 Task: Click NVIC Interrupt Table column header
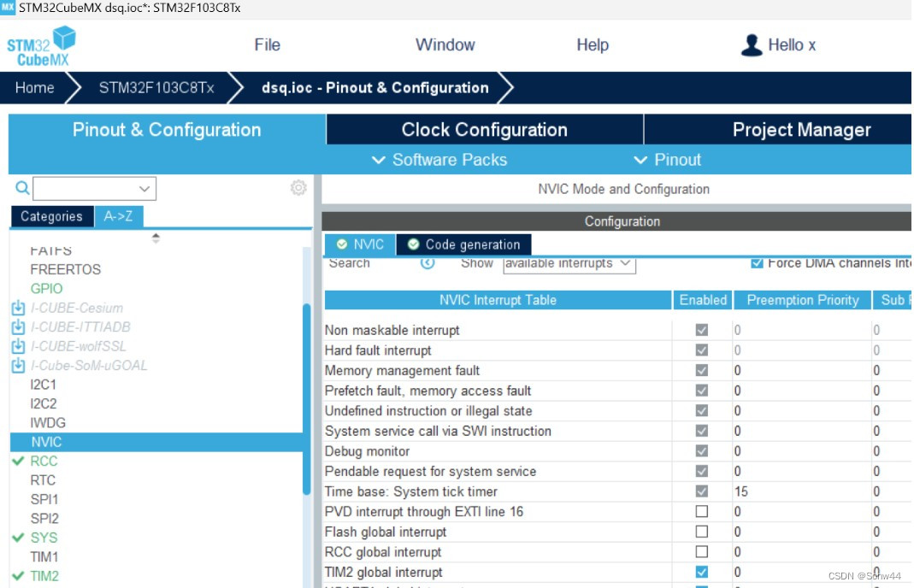click(498, 299)
